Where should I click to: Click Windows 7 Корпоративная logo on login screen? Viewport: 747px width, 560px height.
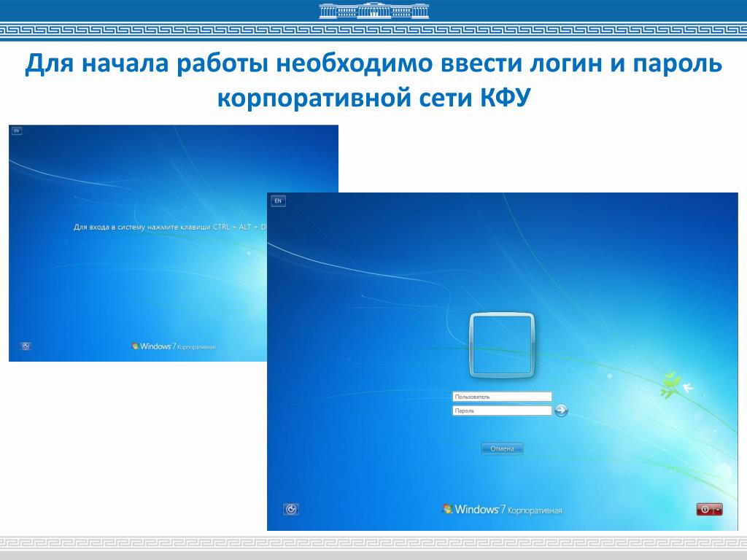point(502,510)
